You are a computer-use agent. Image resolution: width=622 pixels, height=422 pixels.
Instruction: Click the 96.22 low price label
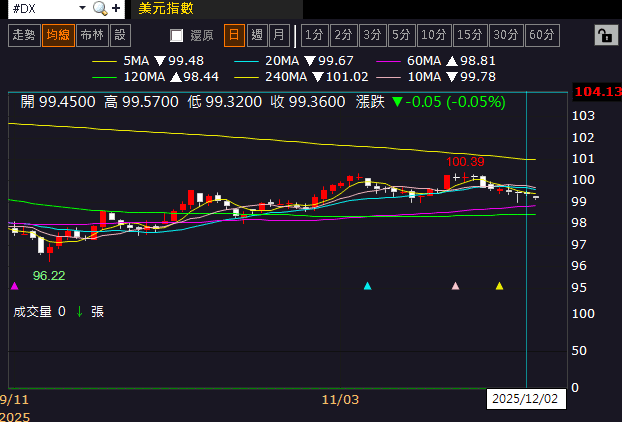click(x=49, y=276)
